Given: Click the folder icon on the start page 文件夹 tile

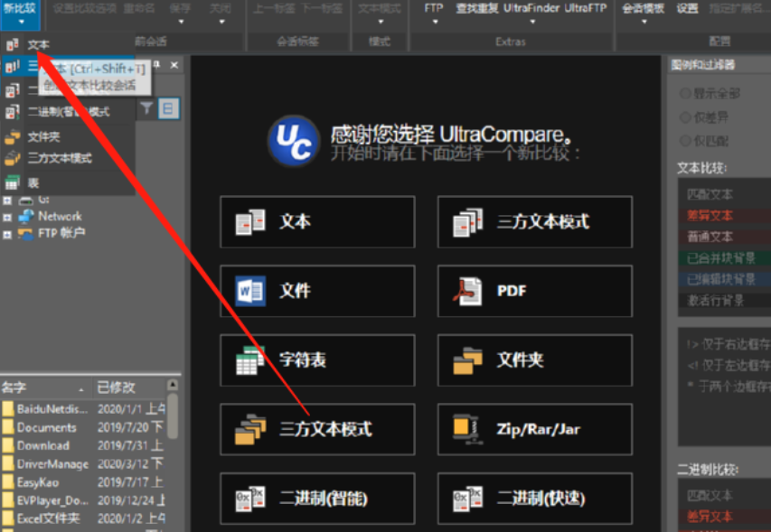Looking at the screenshot, I should click(x=467, y=360).
